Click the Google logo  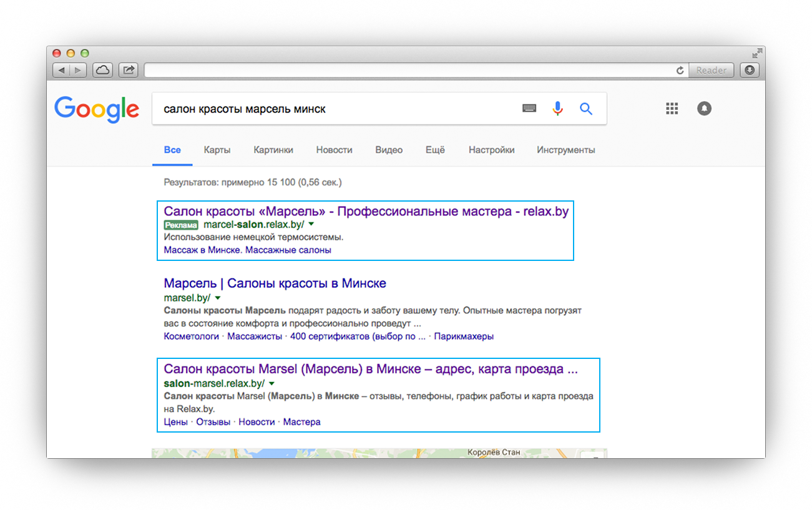(x=97, y=110)
